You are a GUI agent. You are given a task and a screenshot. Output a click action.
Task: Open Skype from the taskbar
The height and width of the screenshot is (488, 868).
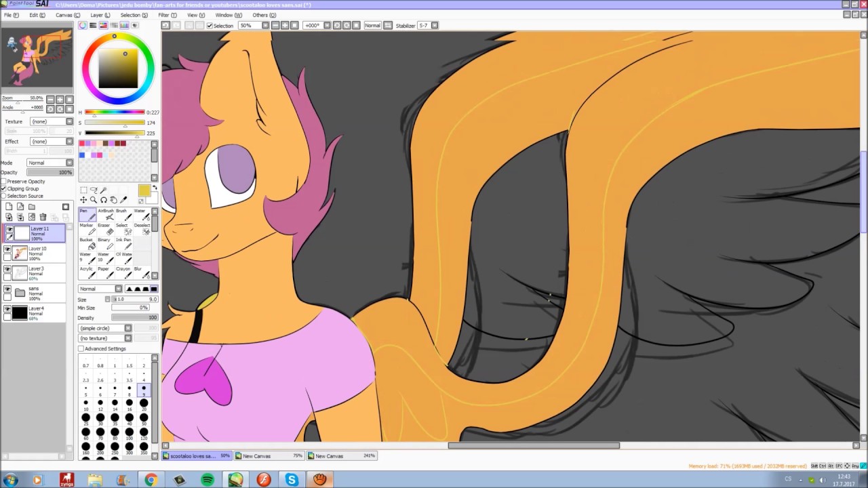[292, 480]
